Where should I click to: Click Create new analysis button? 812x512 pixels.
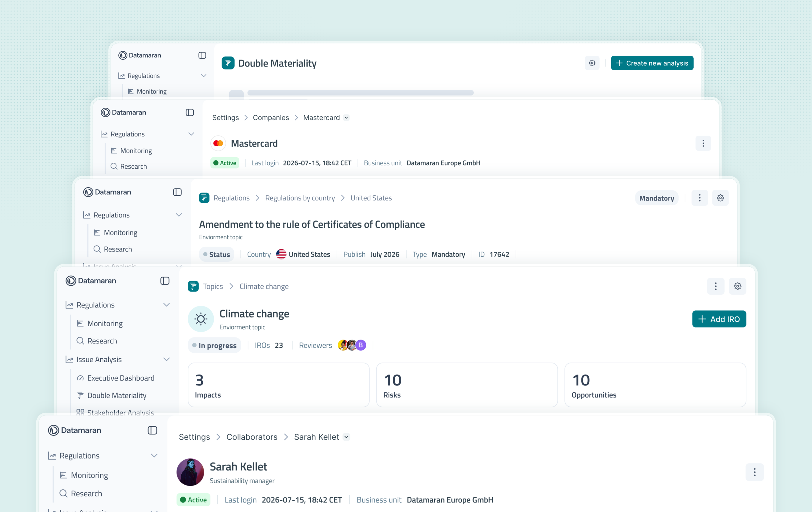652,63
